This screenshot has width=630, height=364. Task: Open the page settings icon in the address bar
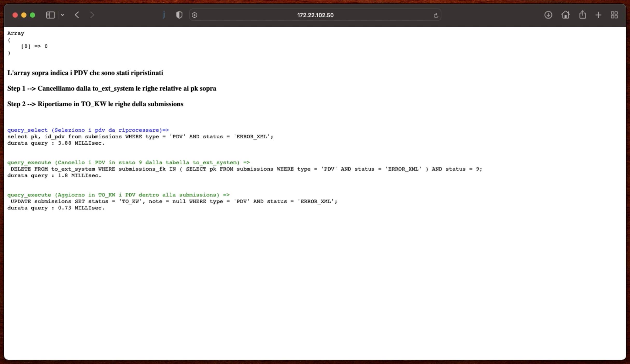click(x=194, y=15)
